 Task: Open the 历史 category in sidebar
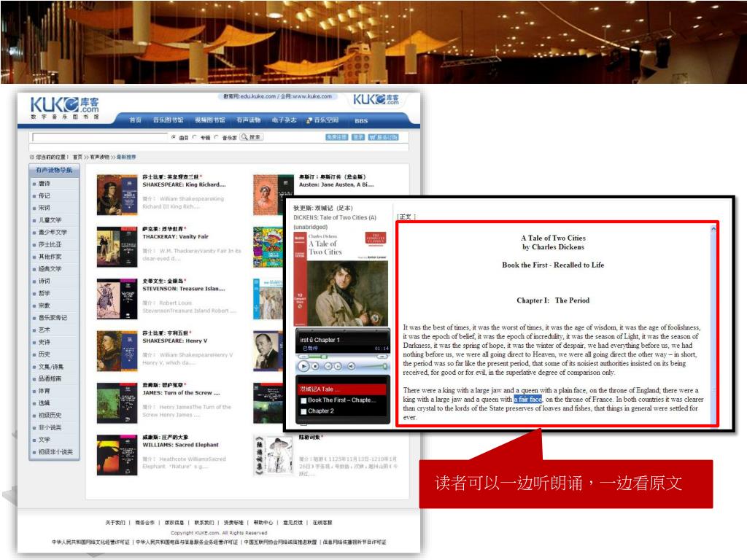(x=44, y=354)
